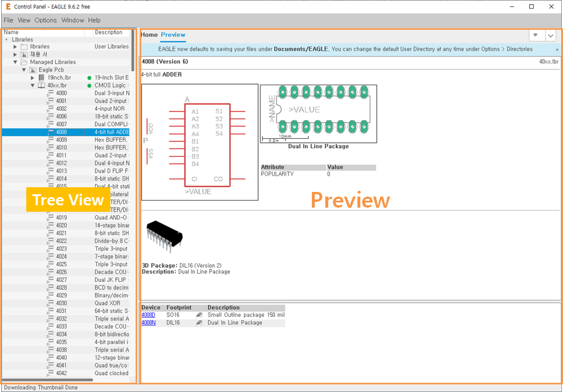Image resolution: width=563 pixels, height=392 pixels.
Task: Click the 4008 schematic symbol preview
Action: (x=200, y=142)
